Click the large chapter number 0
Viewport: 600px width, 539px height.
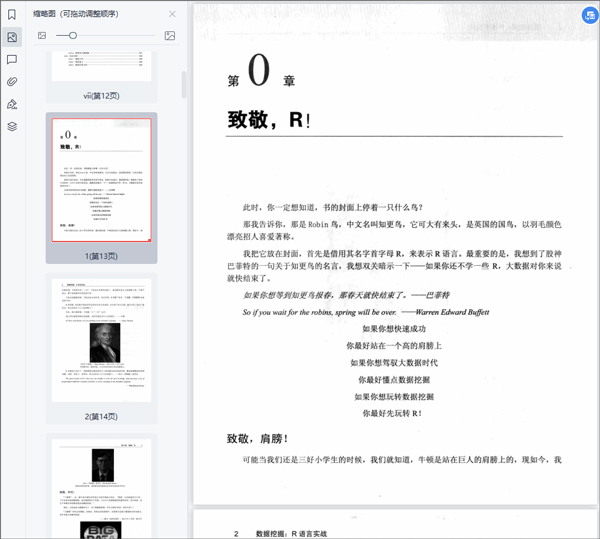point(259,70)
